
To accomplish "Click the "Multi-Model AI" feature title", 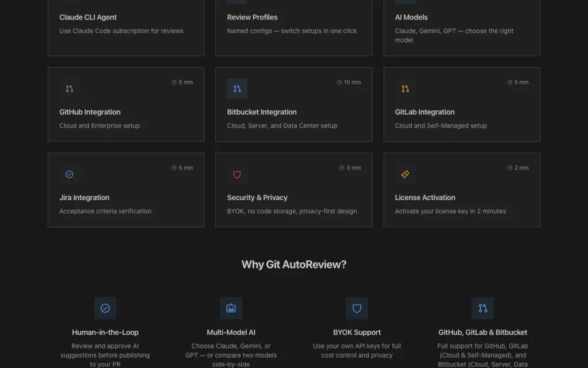I will 231,332.
